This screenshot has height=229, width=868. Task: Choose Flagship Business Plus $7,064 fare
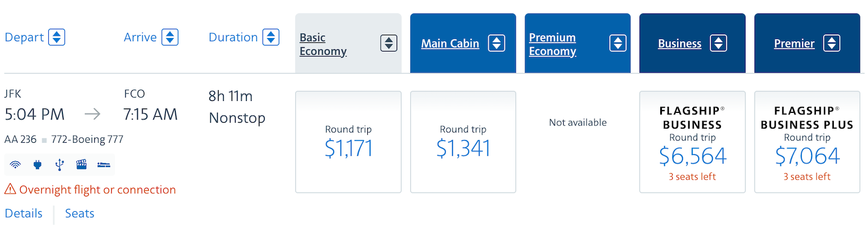807,142
